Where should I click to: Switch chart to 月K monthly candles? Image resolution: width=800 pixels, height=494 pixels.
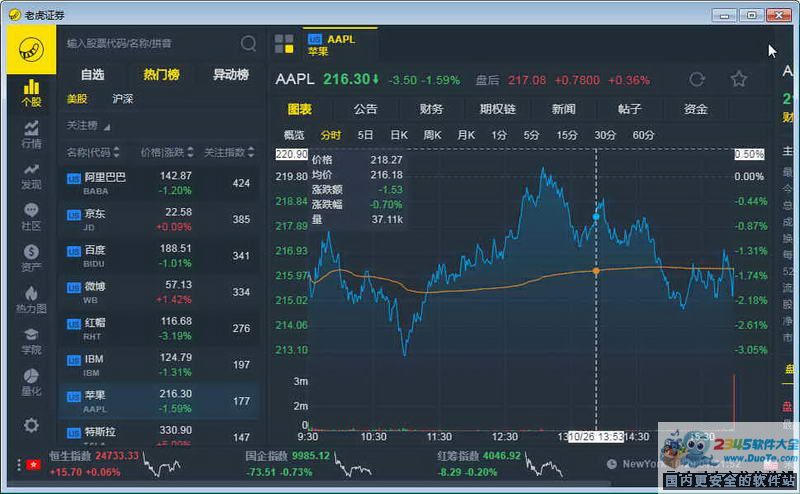click(x=466, y=135)
